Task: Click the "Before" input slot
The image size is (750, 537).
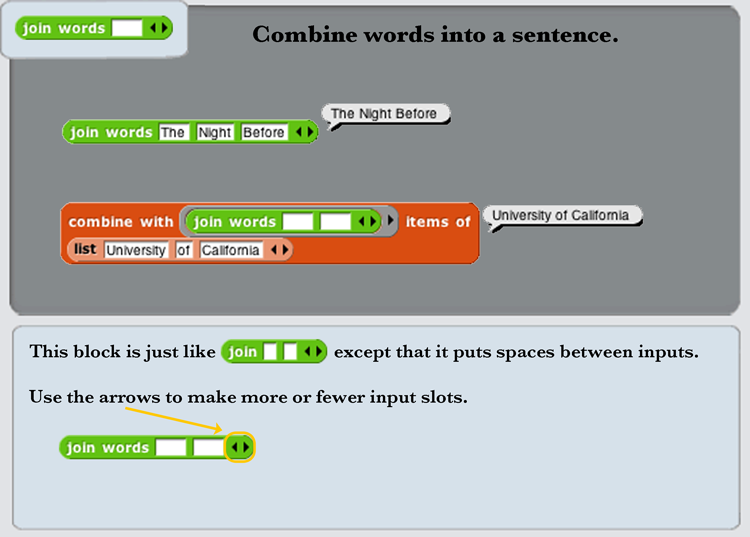Action: click(x=264, y=133)
